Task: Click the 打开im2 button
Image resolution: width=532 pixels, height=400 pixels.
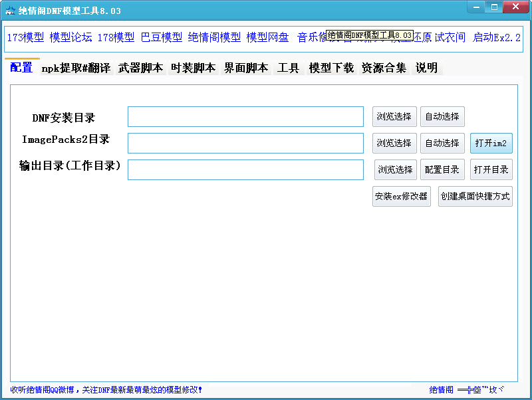Action: tap(491, 143)
